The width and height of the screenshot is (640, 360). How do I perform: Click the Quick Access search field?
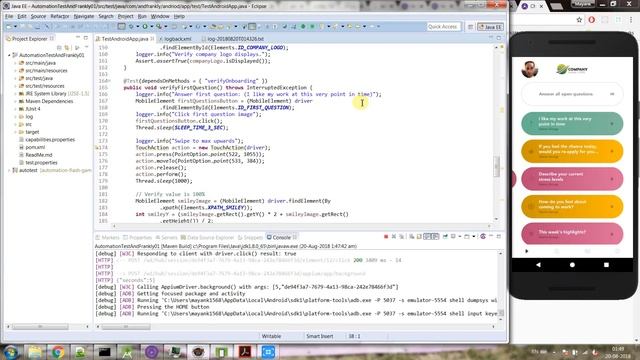443,27
